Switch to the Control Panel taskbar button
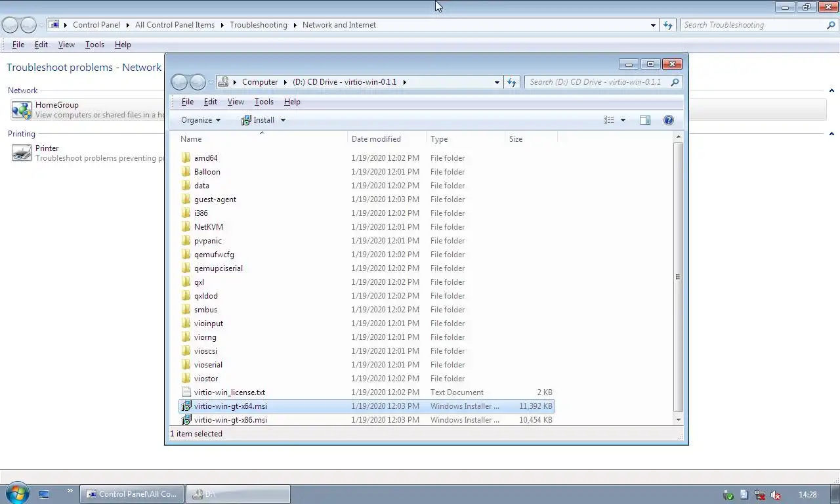The width and height of the screenshot is (840, 504). pyautogui.click(x=133, y=494)
